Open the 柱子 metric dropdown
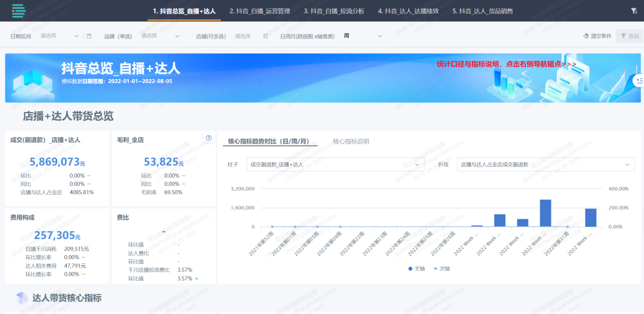Screen dimensions: 644x314 (336, 164)
